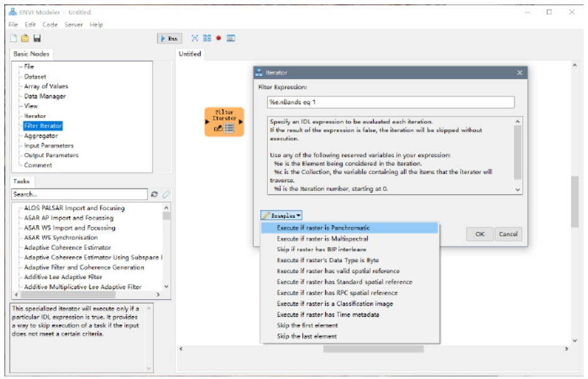Select the Untitled model tab

point(190,54)
